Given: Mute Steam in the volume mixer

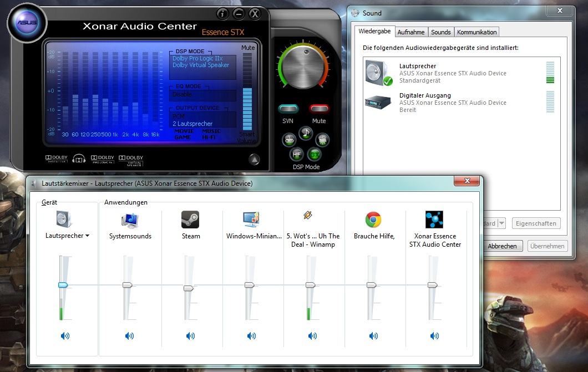Looking at the screenshot, I should click(x=190, y=335).
